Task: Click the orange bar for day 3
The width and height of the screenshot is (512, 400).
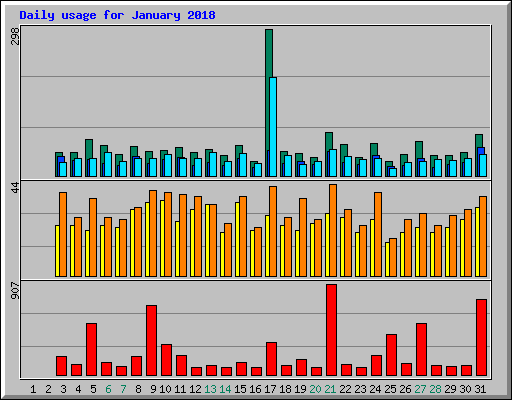Action: tap(63, 234)
